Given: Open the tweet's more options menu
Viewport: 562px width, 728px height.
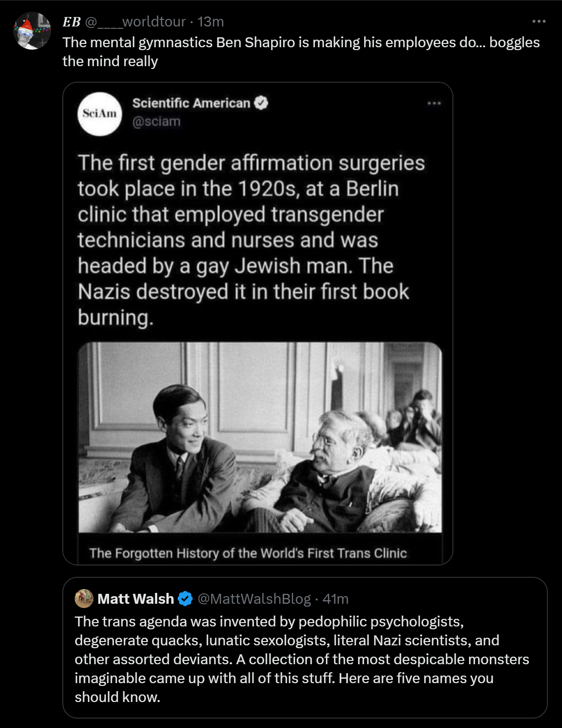Looking at the screenshot, I should pyautogui.click(x=539, y=21).
